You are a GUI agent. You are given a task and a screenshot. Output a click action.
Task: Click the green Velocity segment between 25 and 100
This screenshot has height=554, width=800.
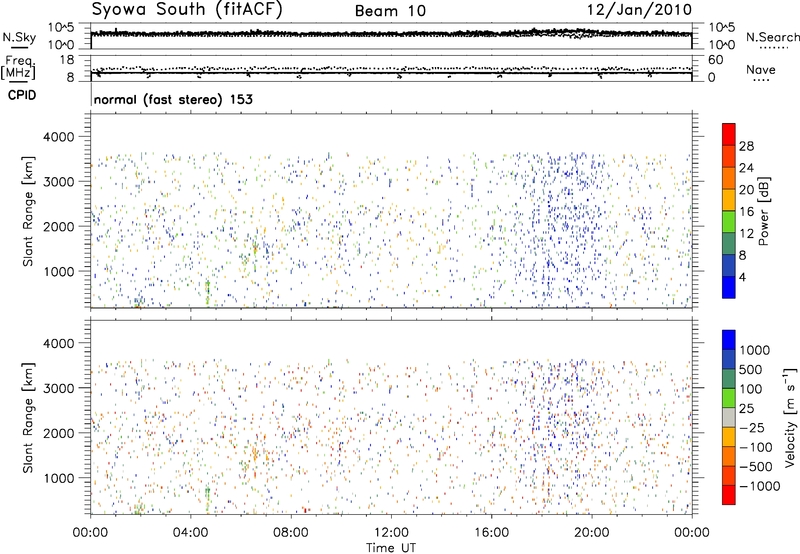pos(729,398)
